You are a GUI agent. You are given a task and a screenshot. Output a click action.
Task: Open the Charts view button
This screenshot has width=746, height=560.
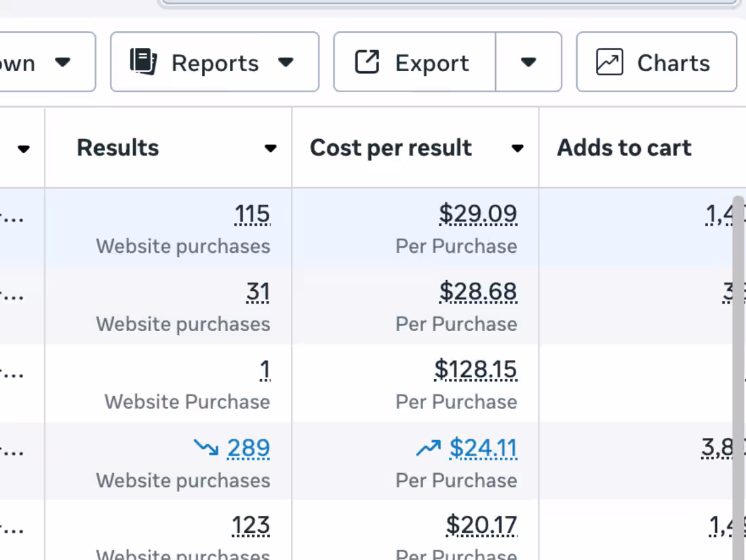pyautogui.click(x=656, y=62)
